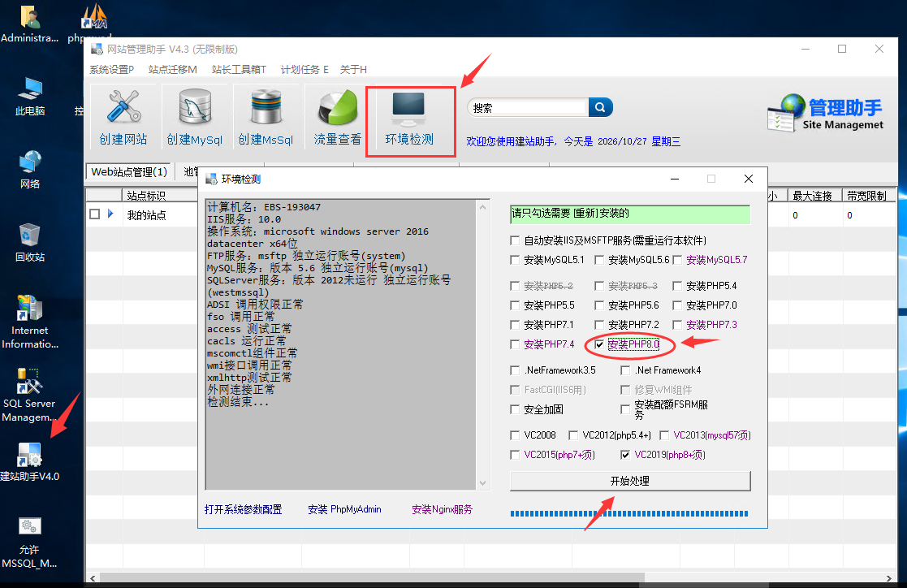Select the 此电脑 desktop icon
Viewport: 907px width, 588px height.
[30, 96]
